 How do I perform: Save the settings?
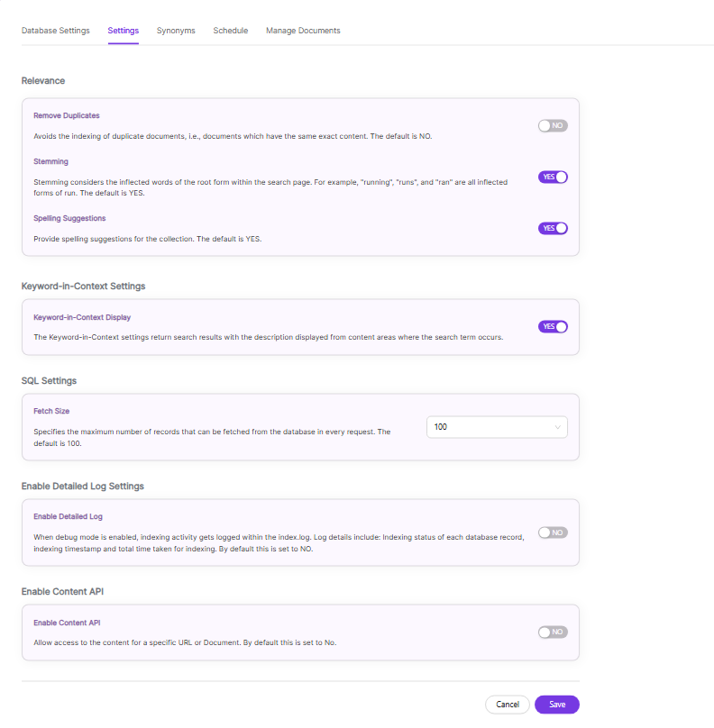557,705
